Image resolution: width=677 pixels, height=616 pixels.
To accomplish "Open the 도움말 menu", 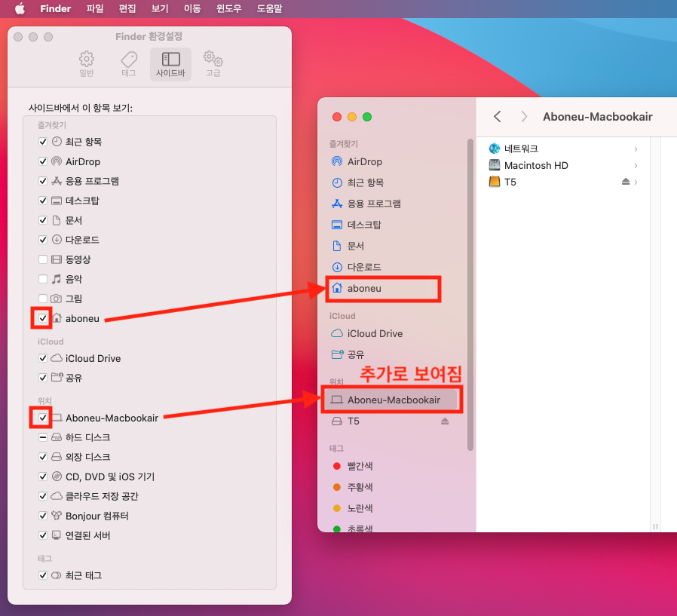I will (269, 8).
